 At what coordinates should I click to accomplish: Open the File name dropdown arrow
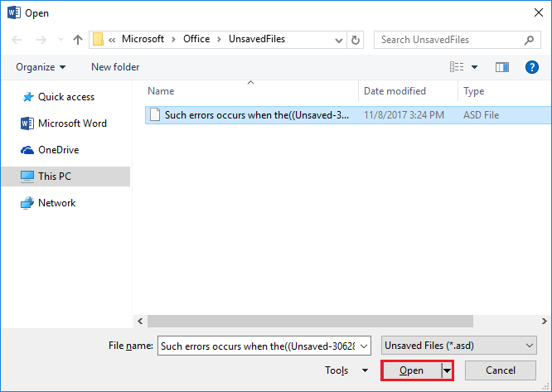pos(365,346)
